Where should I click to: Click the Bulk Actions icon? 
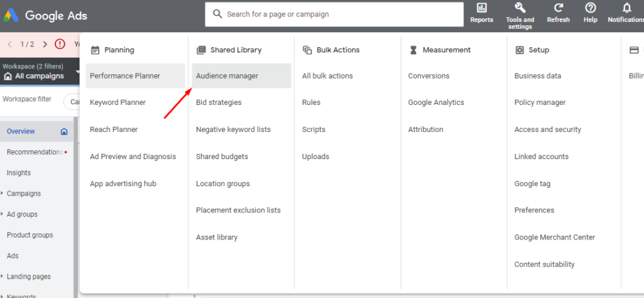point(307,50)
